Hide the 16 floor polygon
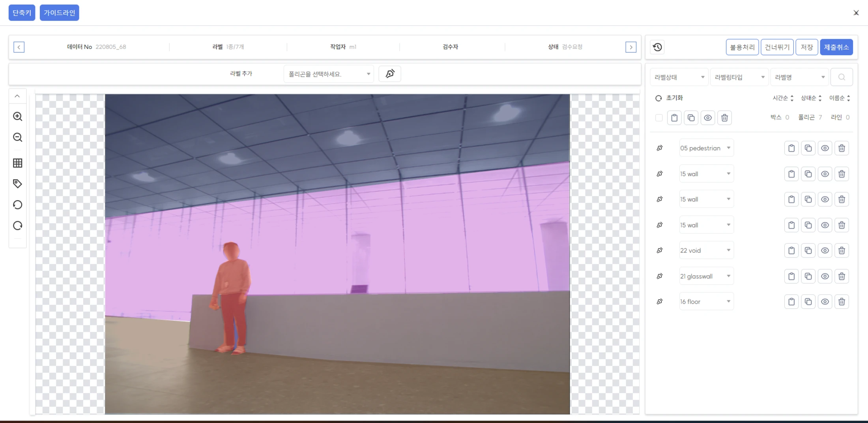This screenshot has height=423, width=868. pos(825,302)
